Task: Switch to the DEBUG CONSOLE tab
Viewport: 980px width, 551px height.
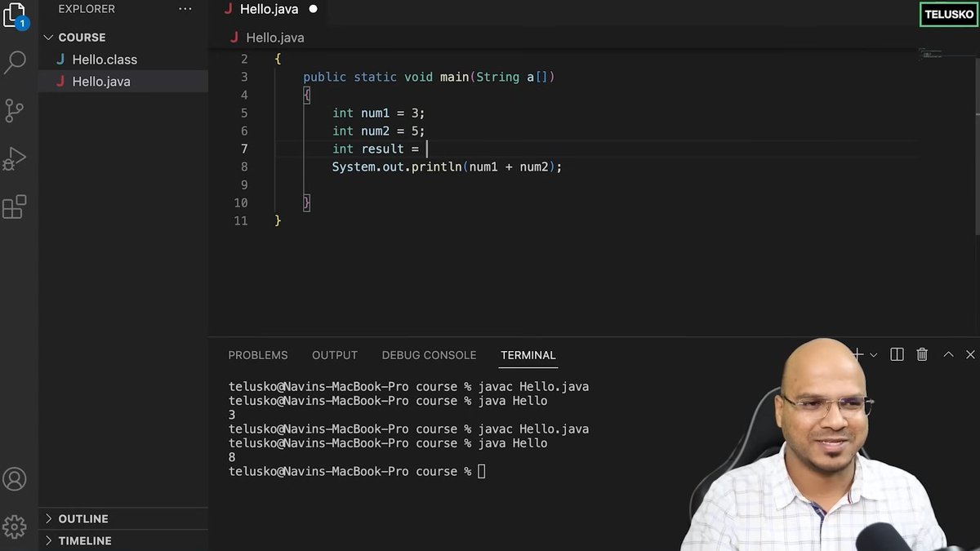Action: click(429, 355)
